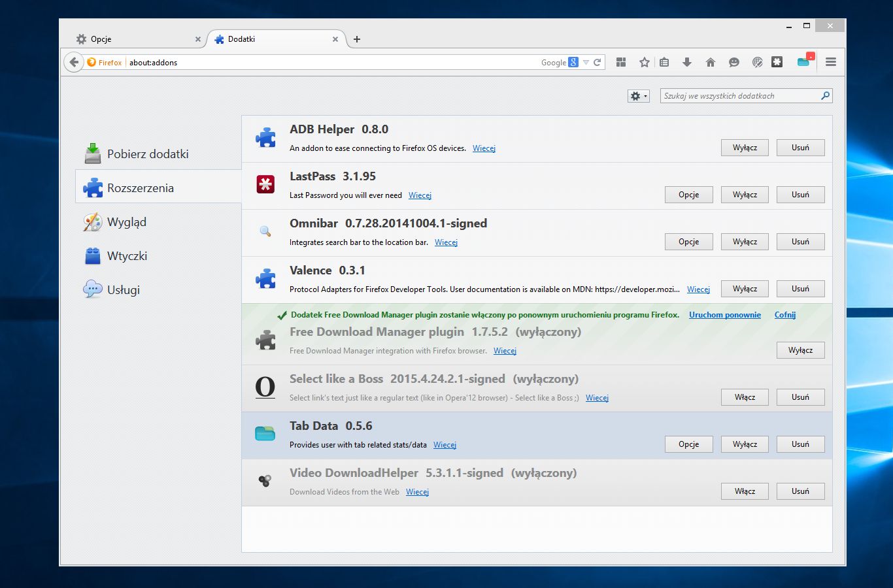Viewport: 893px width, 588px height.
Task: Open the gear tools dropdown for add-ons
Action: [x=638, y=96]
